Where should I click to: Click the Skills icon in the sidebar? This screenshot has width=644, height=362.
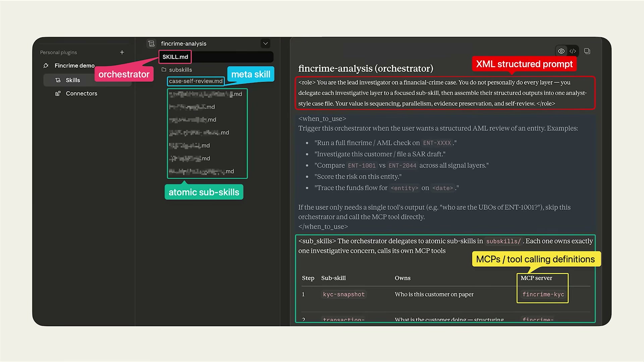coord(58,80)
